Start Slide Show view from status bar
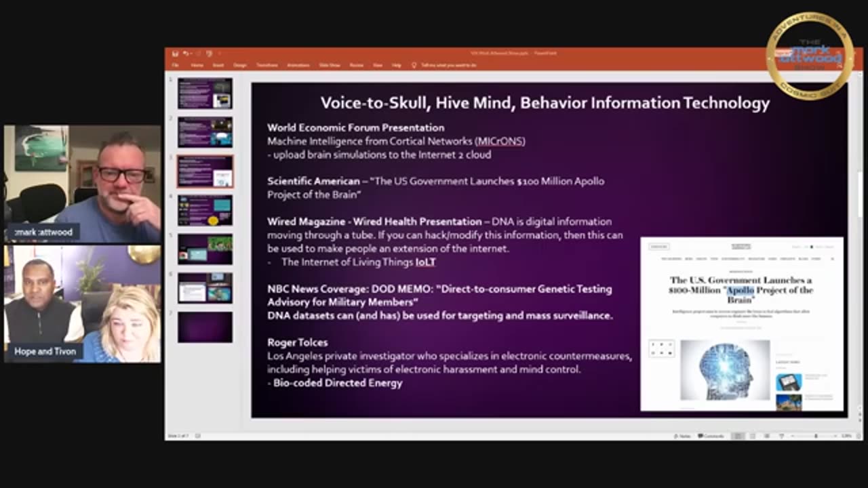 tap(782, 436)
